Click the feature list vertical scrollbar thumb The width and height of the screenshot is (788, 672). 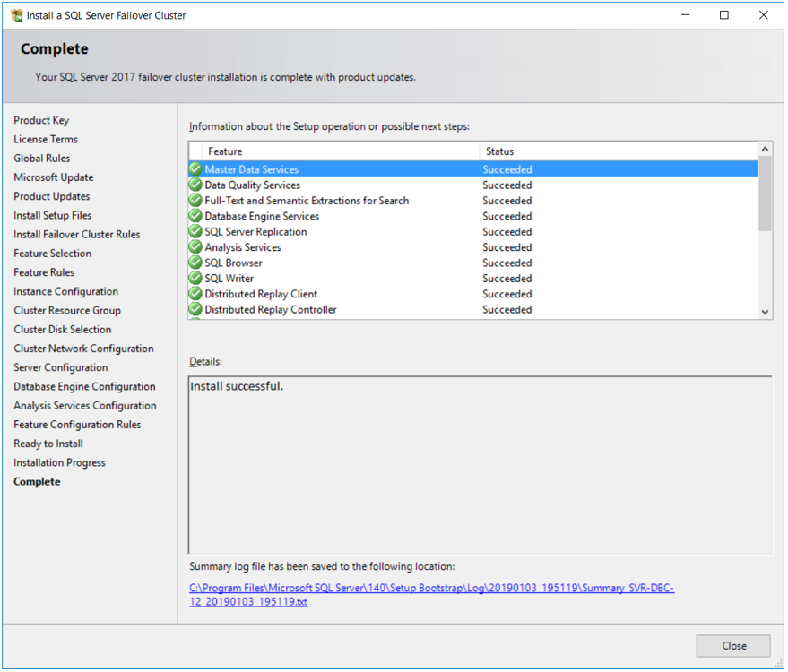click(x=765, y=194)
